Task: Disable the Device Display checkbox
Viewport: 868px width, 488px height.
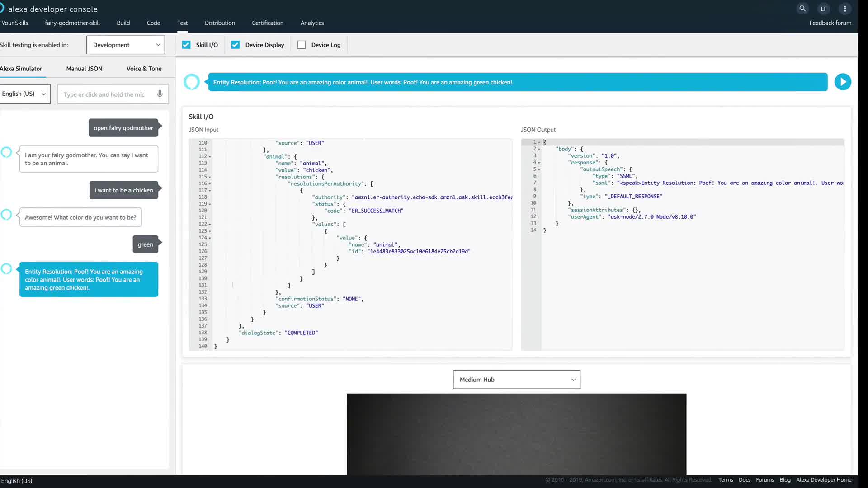Action: pyautogui.click(x=236, y=45)
